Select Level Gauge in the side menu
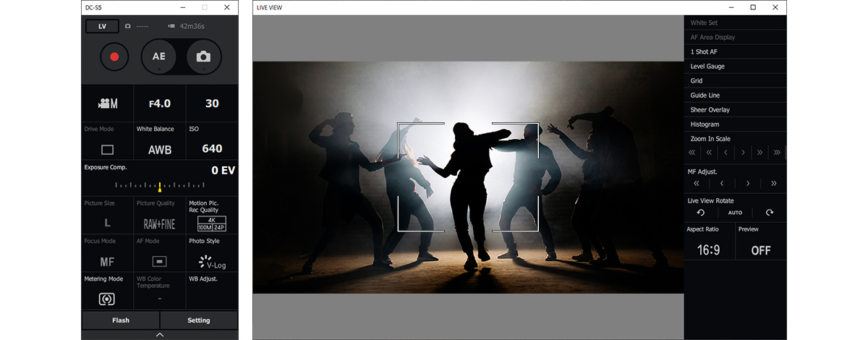 pyautogui.click(x=707, y=67)
